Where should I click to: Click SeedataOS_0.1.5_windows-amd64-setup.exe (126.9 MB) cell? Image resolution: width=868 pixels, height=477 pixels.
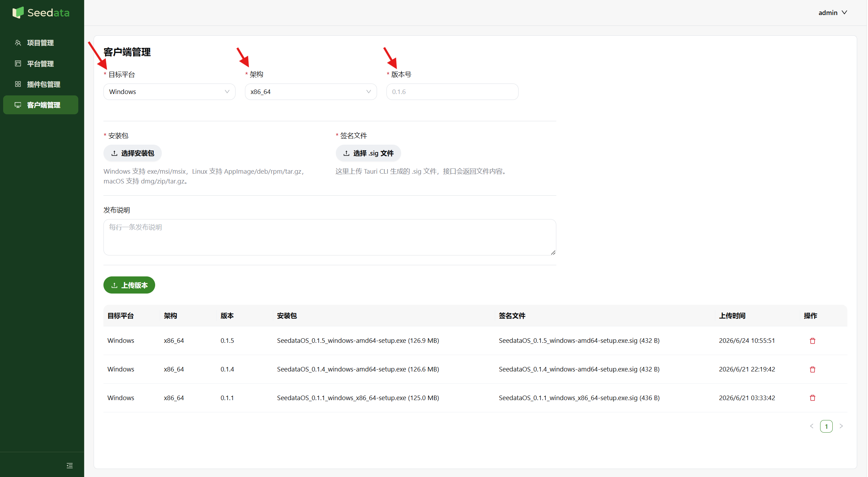(x=358, y=340)
